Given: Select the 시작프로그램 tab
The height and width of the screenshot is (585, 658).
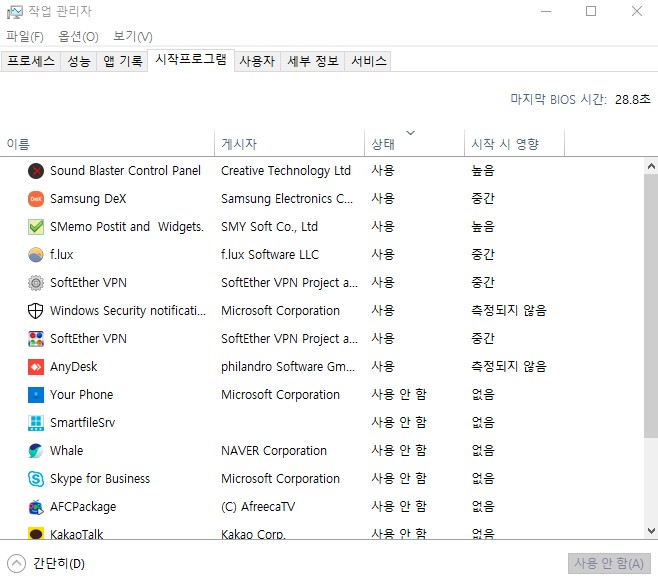Looking at the screenshot, I should 191,60.
